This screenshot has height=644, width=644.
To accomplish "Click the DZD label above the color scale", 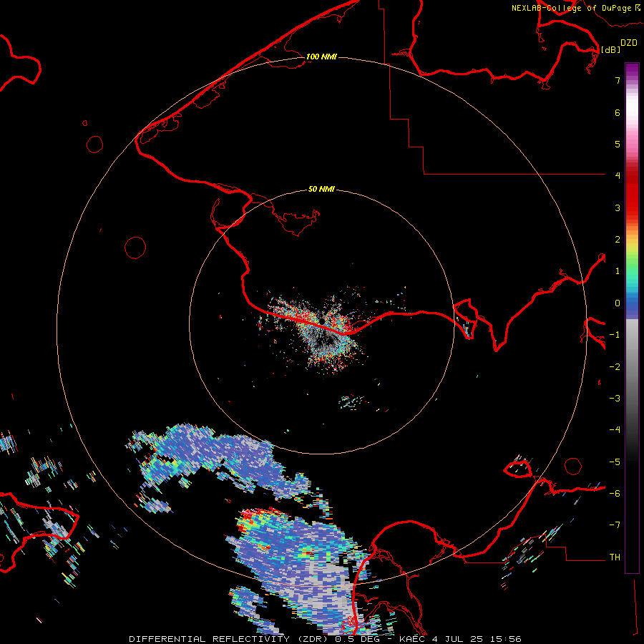I will pyautogui.click(x=629, y=43).
